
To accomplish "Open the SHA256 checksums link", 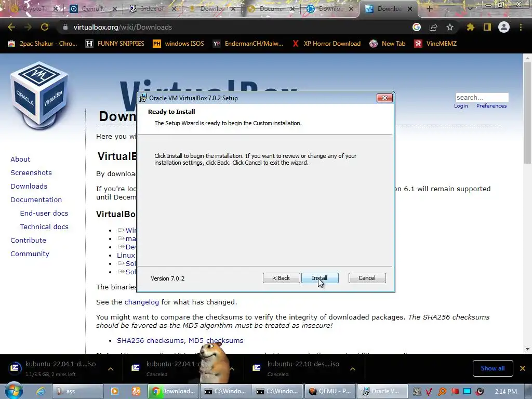I will click(x=151, y=340).
